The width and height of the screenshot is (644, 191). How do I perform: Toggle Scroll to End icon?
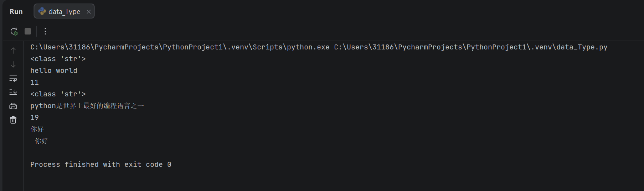click(x=13, y=92)
